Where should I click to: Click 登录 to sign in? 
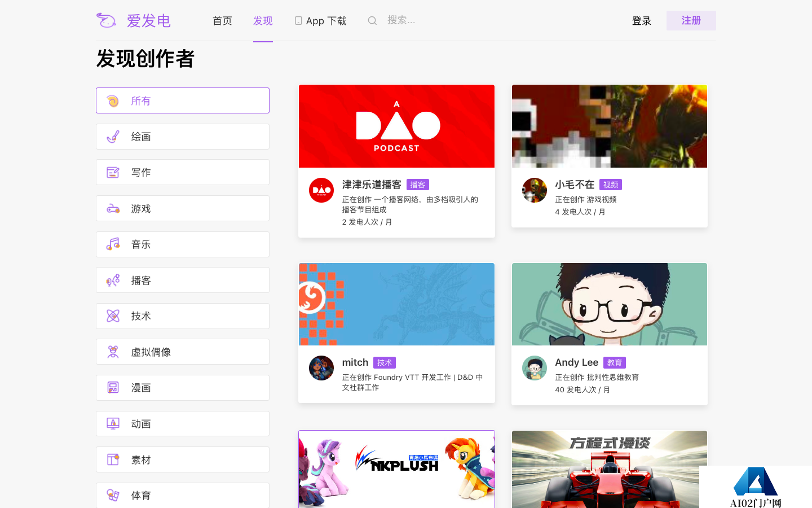[x=642, y=21]
